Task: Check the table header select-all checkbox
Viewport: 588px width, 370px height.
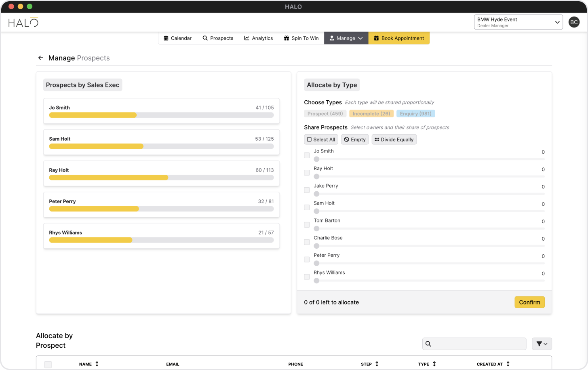Action: pyautogui.click(x=48, y=364)
